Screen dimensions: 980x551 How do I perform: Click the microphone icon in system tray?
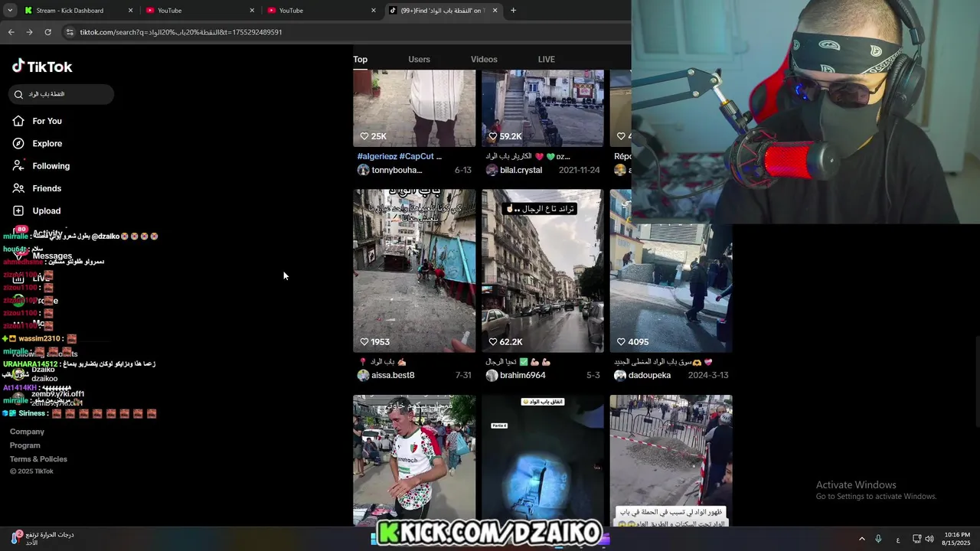878,539
